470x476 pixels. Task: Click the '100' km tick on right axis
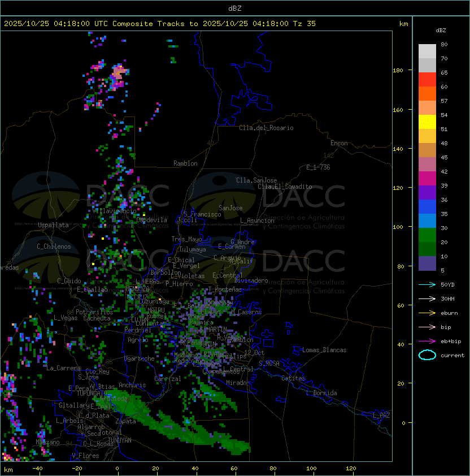point(398,227)
